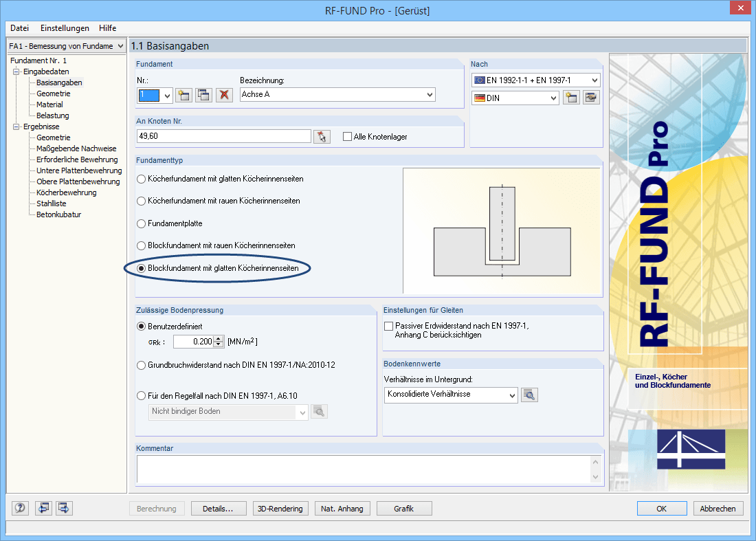Image resolution: width=756 pixels, height=541 pixels.
Task: Click the Kommentar scrollbar down arrow
Action: coord(595,477)
